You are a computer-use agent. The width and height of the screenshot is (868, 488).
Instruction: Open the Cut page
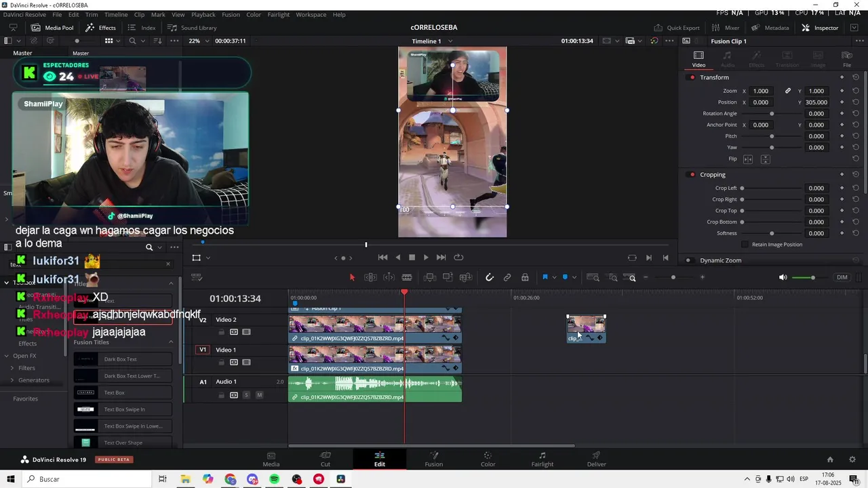click(325, 459)
